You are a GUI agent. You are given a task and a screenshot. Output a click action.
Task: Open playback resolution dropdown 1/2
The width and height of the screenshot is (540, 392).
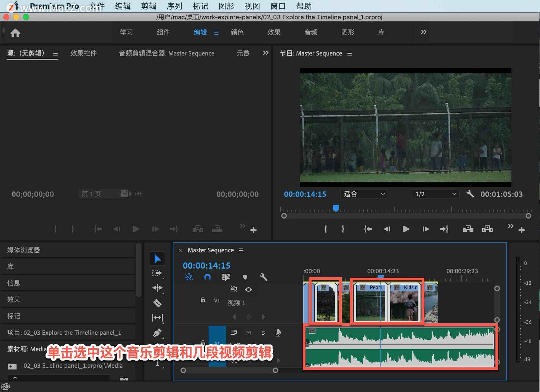pyautogui.click(x=435, y=194)
